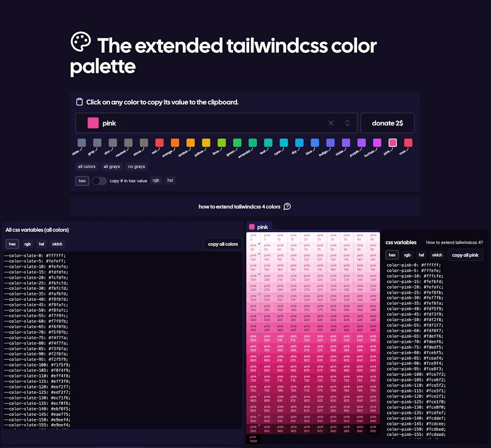The image size is (491, 448).
Task: Select the rgb tab in pink css variables panel
Action: click(x=407, y=255)
